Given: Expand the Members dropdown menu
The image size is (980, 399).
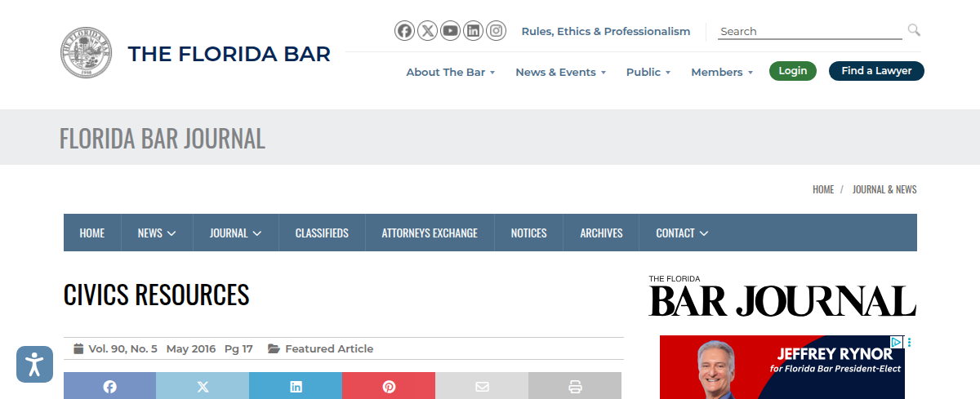Looking at the screenshot, I should tap(722, 72).
